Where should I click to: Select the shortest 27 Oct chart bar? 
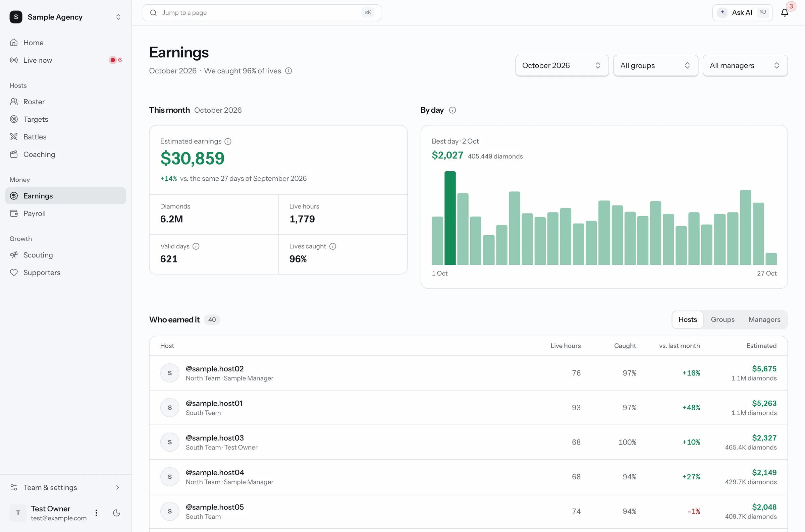pyautogui.click(x=771, y=259)
